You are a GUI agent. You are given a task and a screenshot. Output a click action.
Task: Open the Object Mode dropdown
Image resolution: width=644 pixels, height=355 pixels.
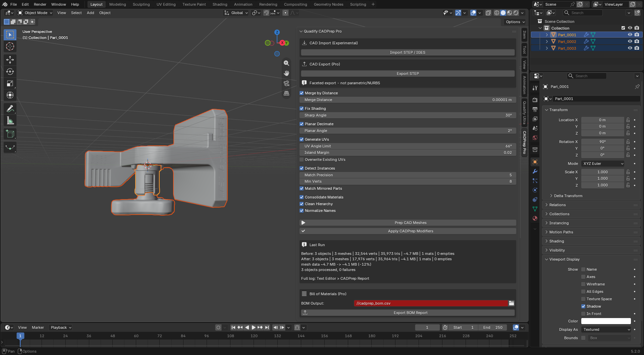(x=35, y=13)
